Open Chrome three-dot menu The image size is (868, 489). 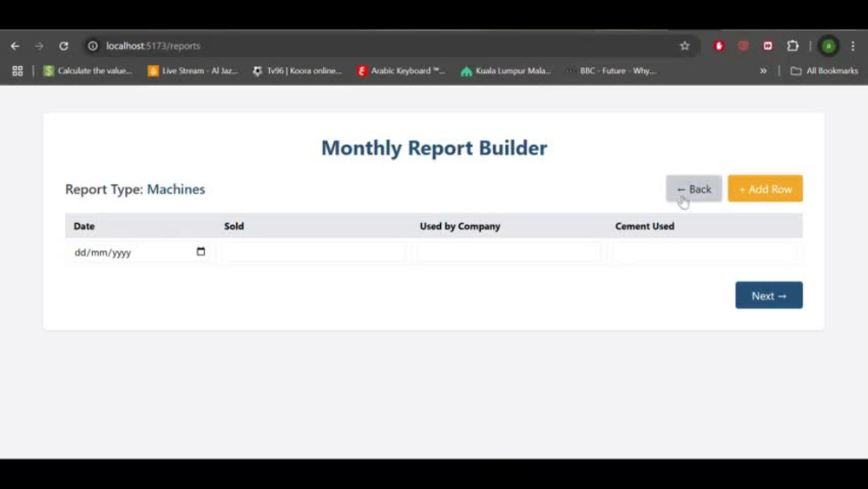853,46
